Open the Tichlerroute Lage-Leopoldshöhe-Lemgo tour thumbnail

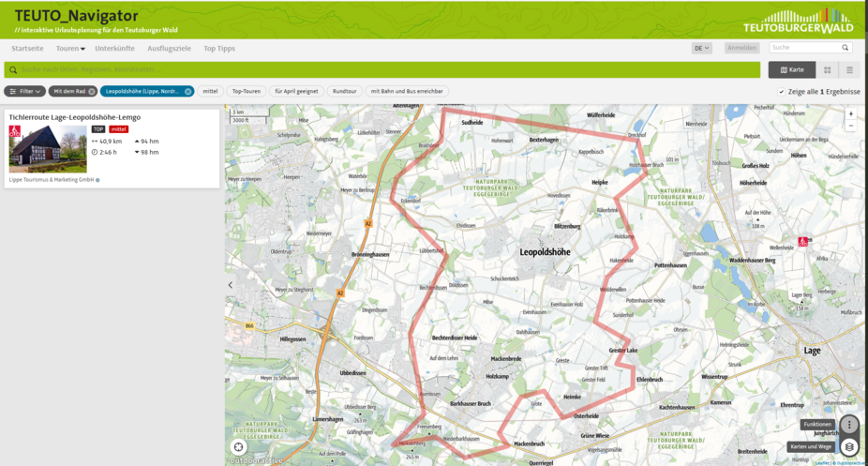click(x=48, y=148)
